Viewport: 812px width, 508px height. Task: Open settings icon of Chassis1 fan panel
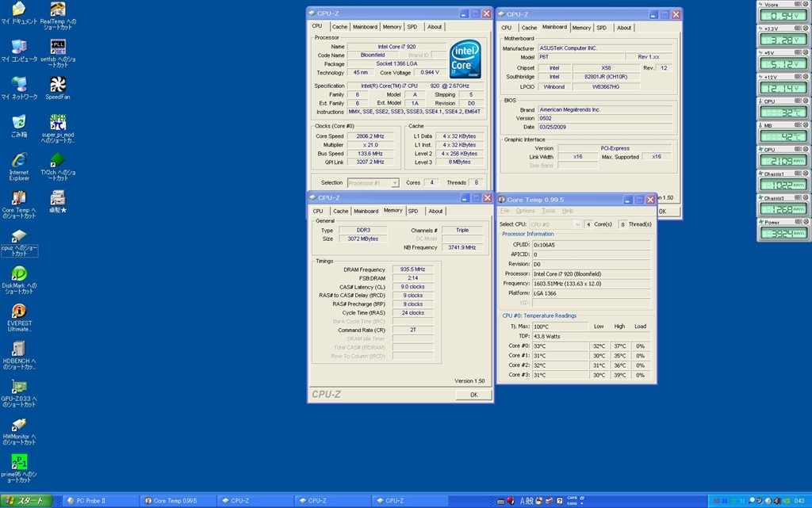pos(798,174)
